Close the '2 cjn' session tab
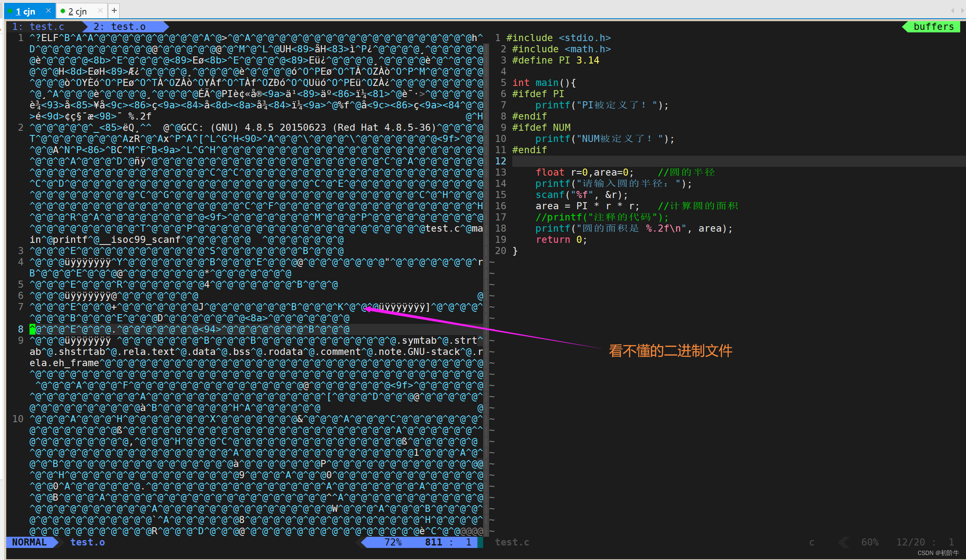 tap(100, 10)
